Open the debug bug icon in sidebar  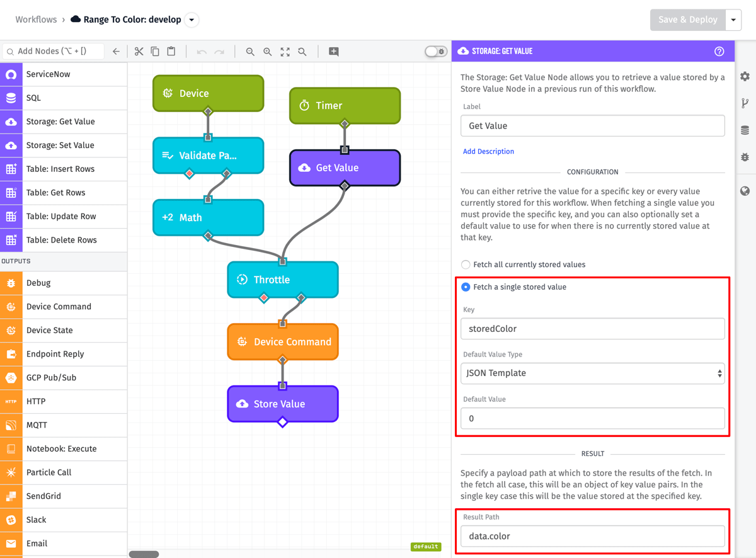click(745, 157)
